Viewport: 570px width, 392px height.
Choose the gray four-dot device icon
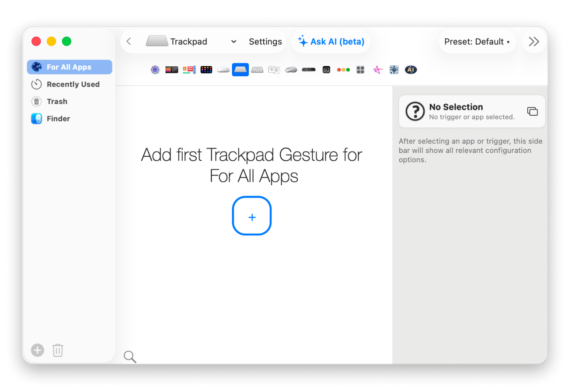click(360, 70)
